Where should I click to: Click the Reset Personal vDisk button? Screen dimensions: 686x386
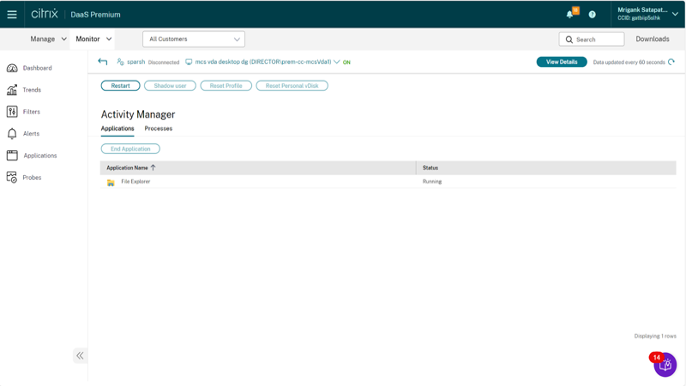(x=292, y=86)
